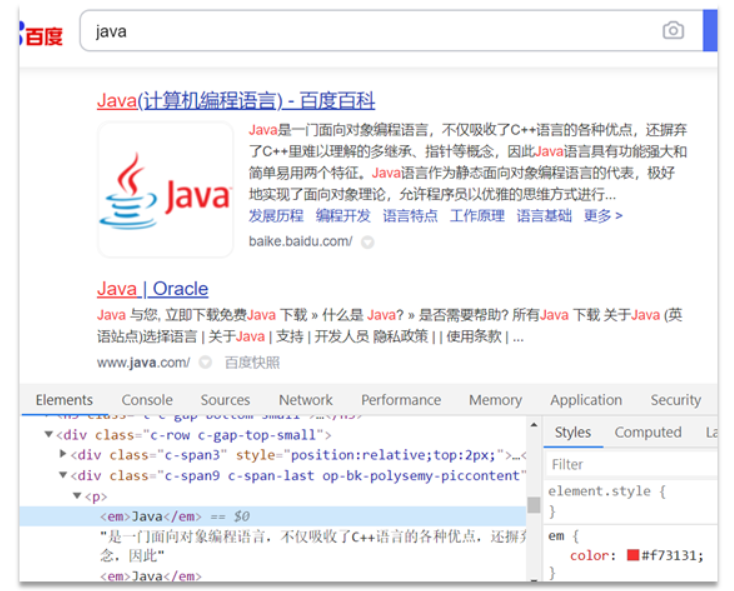The width and height of the screenshot is (734, 591).
Task: Click the Java logo thumbnail
Action: (x=166, y=189)
